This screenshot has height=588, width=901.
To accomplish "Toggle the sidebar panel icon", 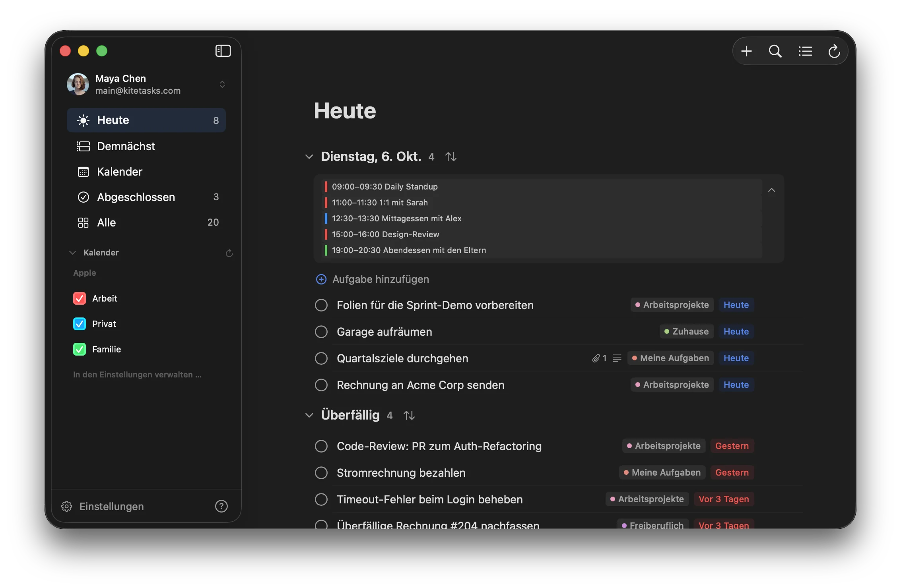I will click(x=223, y=51).
